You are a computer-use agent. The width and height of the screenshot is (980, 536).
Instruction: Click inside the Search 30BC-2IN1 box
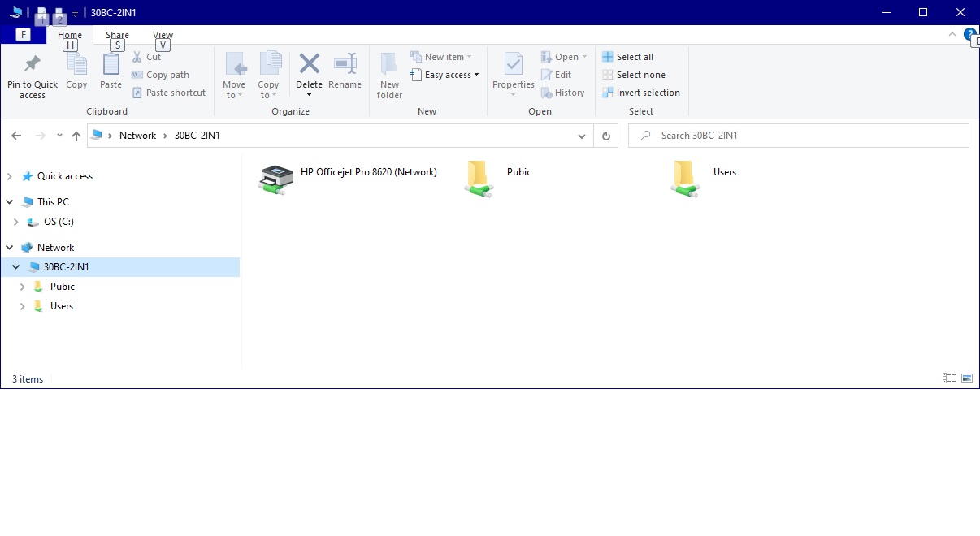(x=796, y=135)
